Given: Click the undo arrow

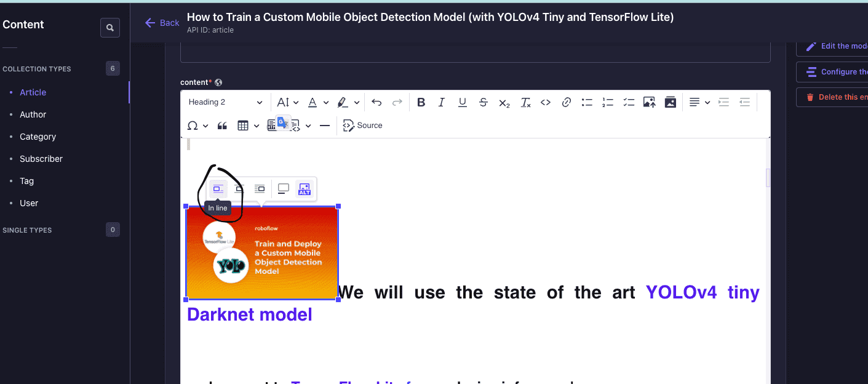Looking at the screenshot, I should [x=376, y=102].
